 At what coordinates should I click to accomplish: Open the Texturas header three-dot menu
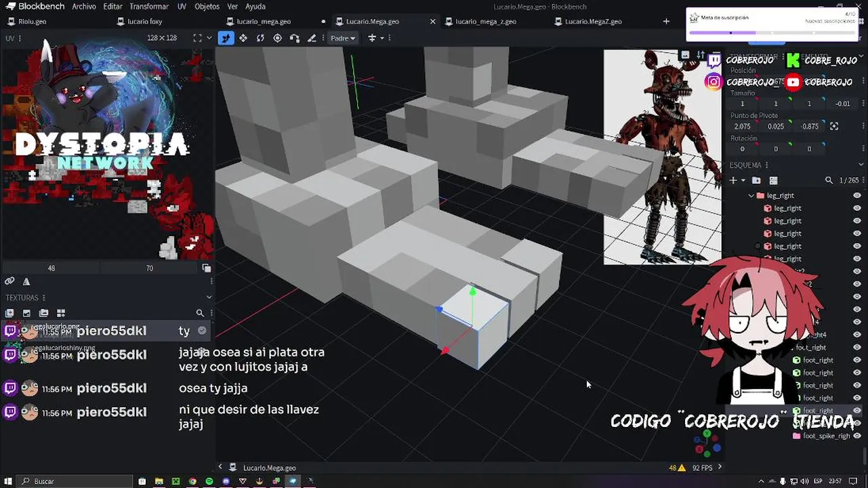(x=44, y=298)
